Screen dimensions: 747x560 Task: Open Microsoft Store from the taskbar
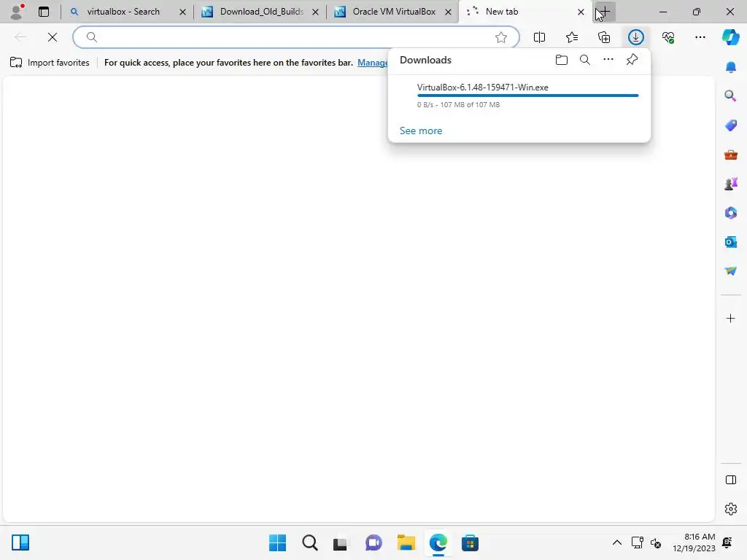pyautogui.click(x=470, y=542)
